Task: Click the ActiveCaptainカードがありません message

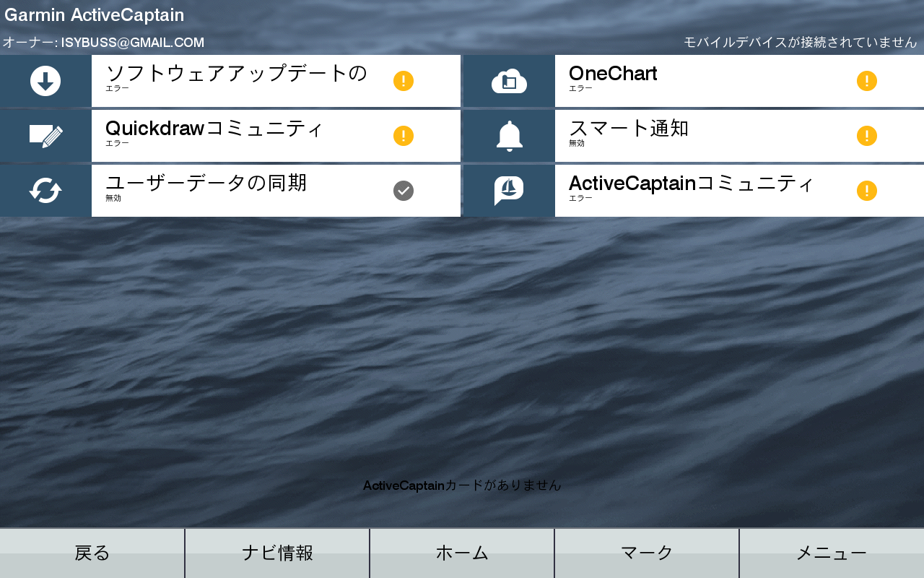Action: tap(462, 486)
